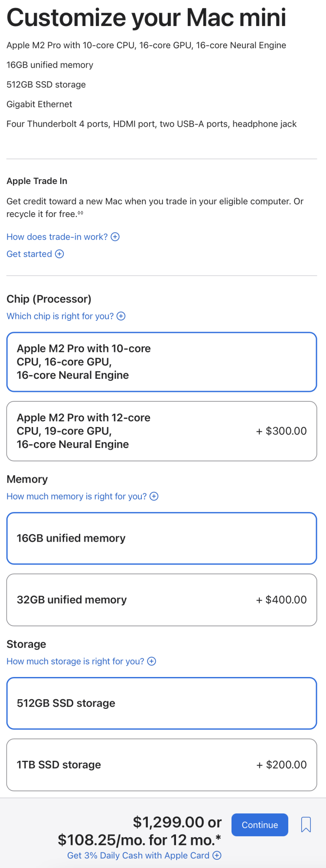Open "How much memory is right for you?"
Viewport: 326px width, 868px height.
(76, 496)
